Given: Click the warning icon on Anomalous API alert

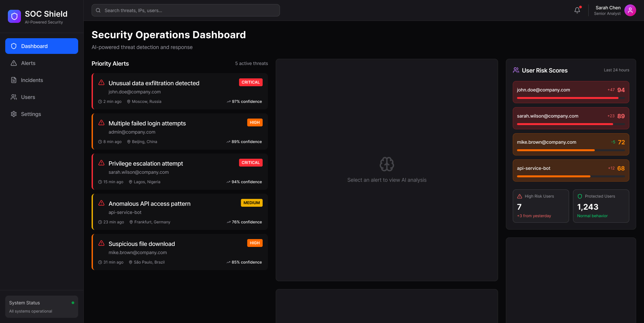Looking at the screenshot, I should click(101, 203).
